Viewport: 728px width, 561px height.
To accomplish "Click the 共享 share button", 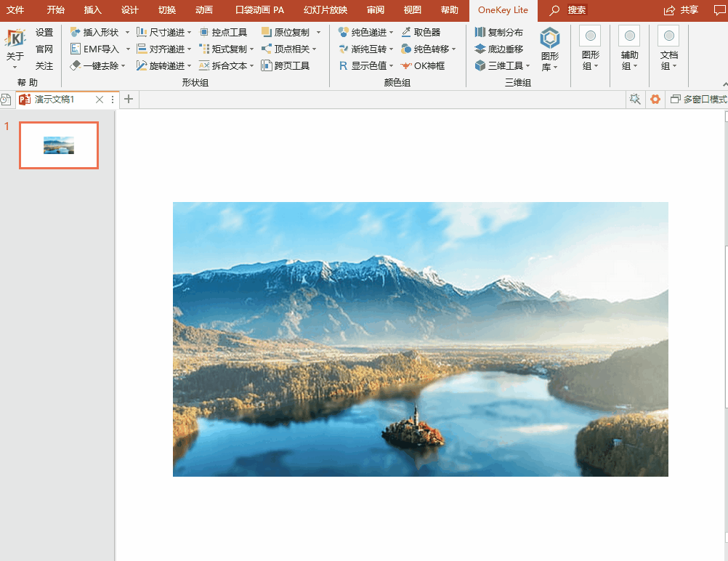I will click(681, 10).
